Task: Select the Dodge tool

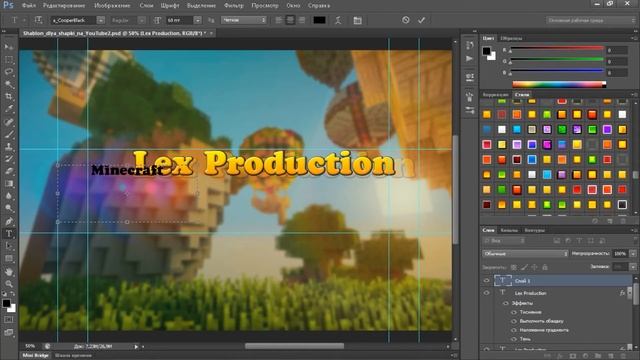Action: [9, 209]
